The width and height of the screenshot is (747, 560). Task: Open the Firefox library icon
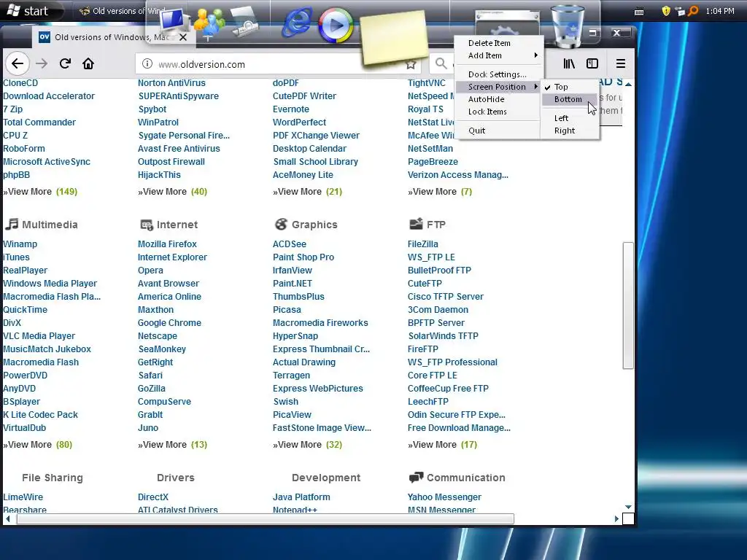click(x=569, y=64)
